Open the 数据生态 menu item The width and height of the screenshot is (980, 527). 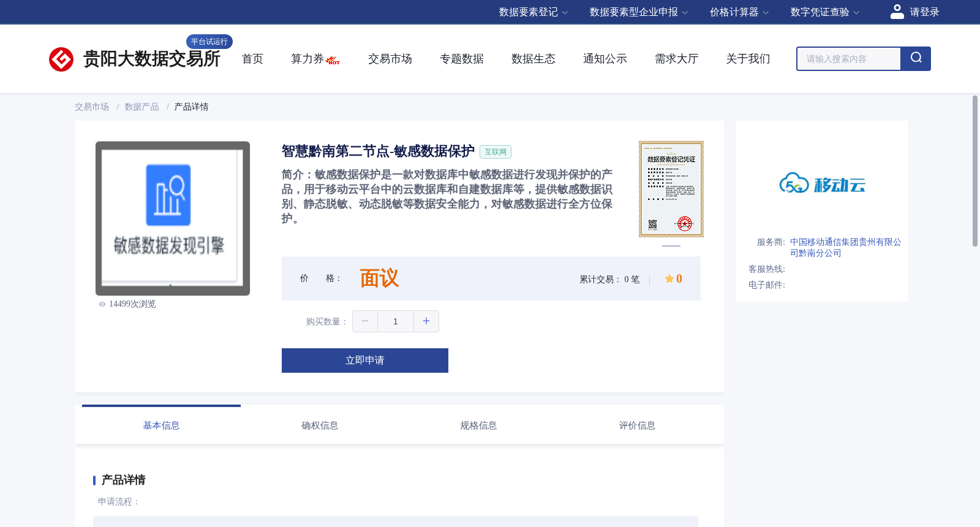click(x=533, y=59)
